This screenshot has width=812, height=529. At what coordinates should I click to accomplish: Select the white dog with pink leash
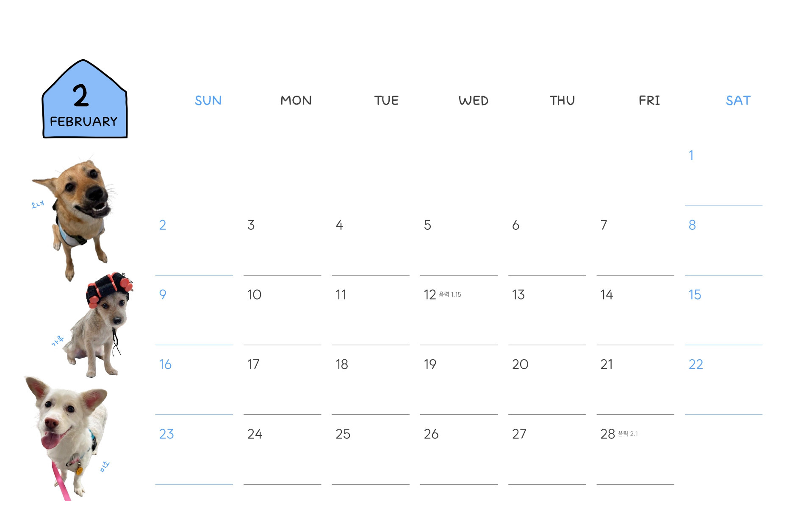coord(67,438)
